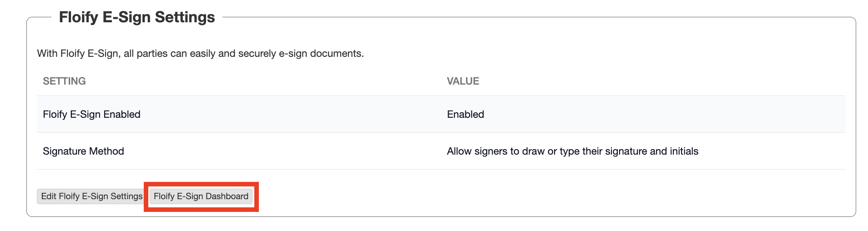Click the Floify E-Sign Settings section heading
The width and height of the screenshot is (868, 231).
(137, 17)
